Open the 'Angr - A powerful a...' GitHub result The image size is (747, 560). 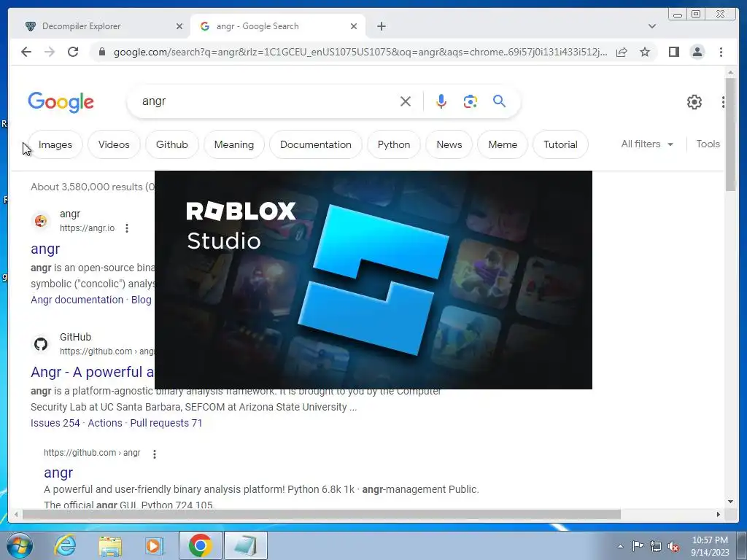tap(93, 372)
